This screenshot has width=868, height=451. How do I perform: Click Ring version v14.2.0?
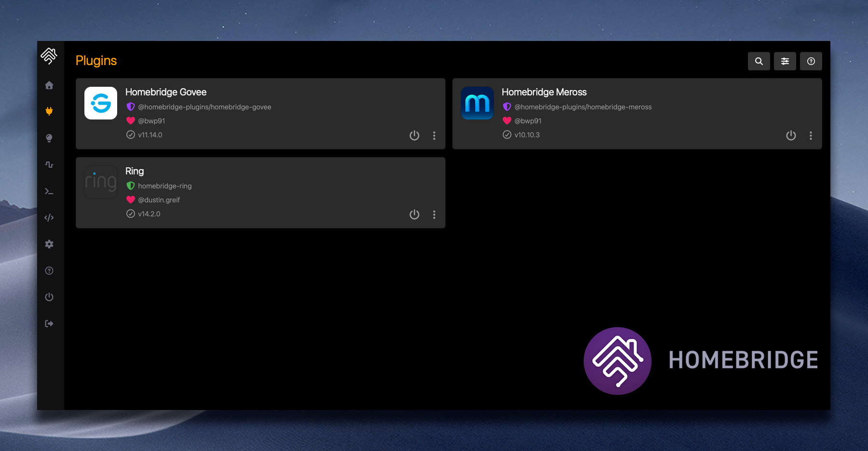pos(149,214)
